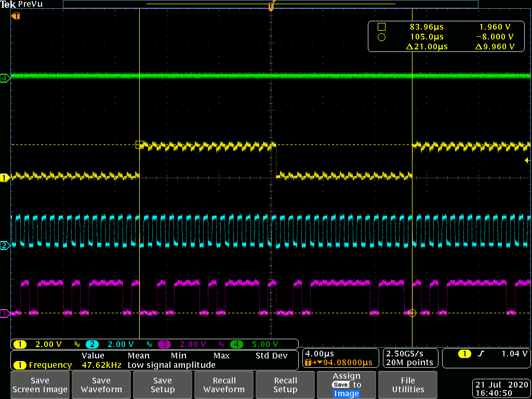
Task: Click the channel 1 2.00 V scale value
Action: point(48,345)
